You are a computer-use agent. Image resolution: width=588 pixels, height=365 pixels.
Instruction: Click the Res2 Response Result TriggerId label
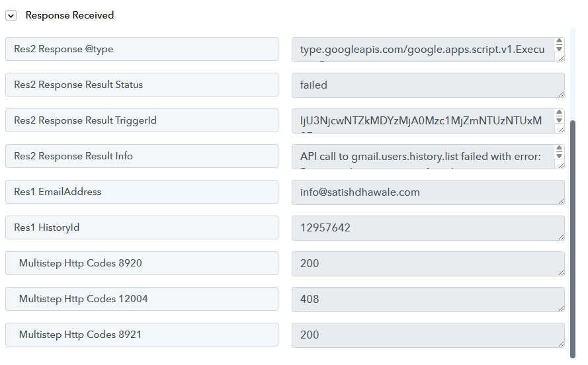coord(142,120)
